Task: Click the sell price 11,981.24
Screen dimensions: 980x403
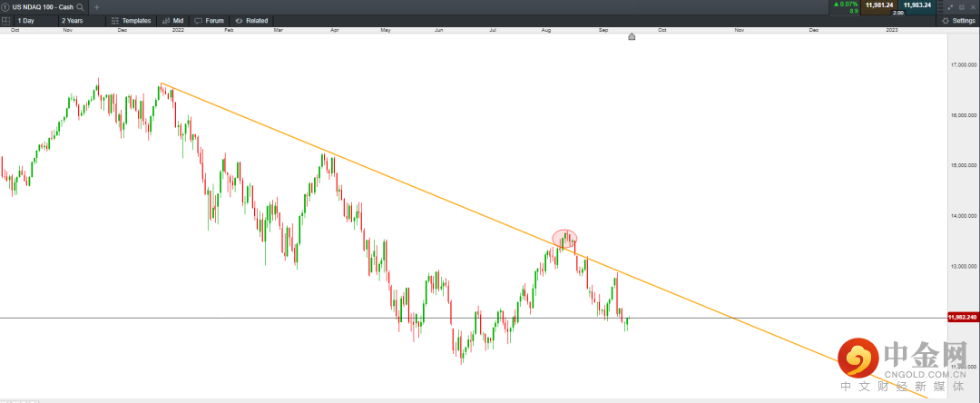Action: [x=879, y=5]
